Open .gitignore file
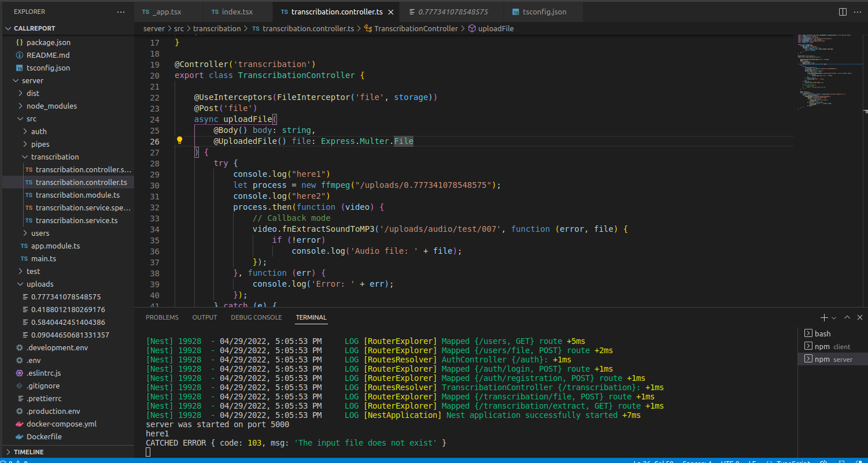The height and width of the screenshot is (463, 868). pos(68,386)
